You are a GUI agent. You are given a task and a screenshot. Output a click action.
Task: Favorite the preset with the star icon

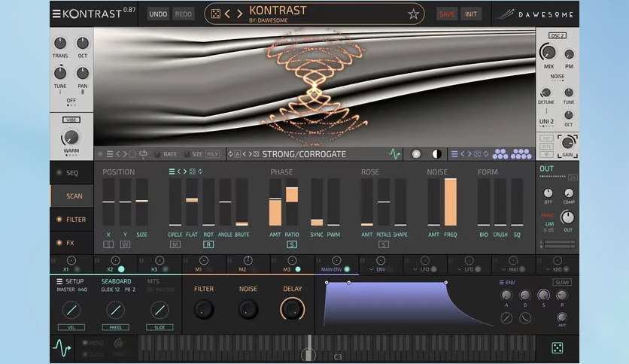click(x=413, y=14)
